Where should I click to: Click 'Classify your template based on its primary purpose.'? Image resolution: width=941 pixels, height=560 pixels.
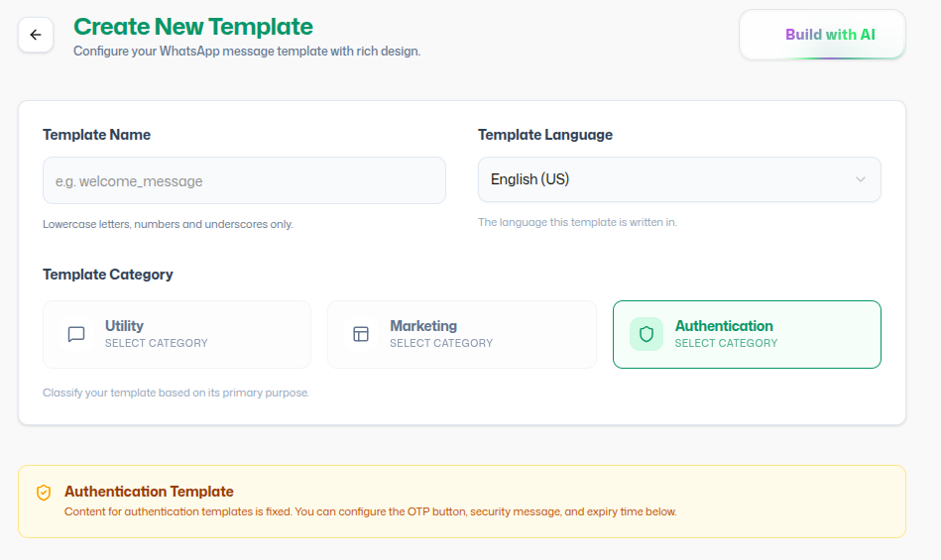click(176, 392)
